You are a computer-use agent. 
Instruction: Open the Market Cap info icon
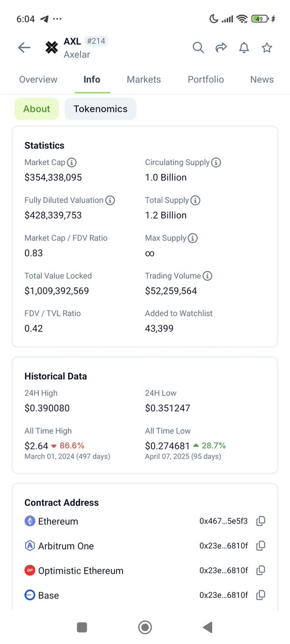(72, 163)
